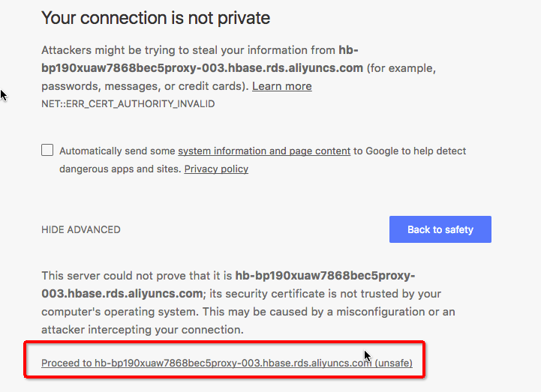This screenshot has height=392, width=541.
Task: Click the bold hostname in the server details paragraph
Action: pos(228,284)
